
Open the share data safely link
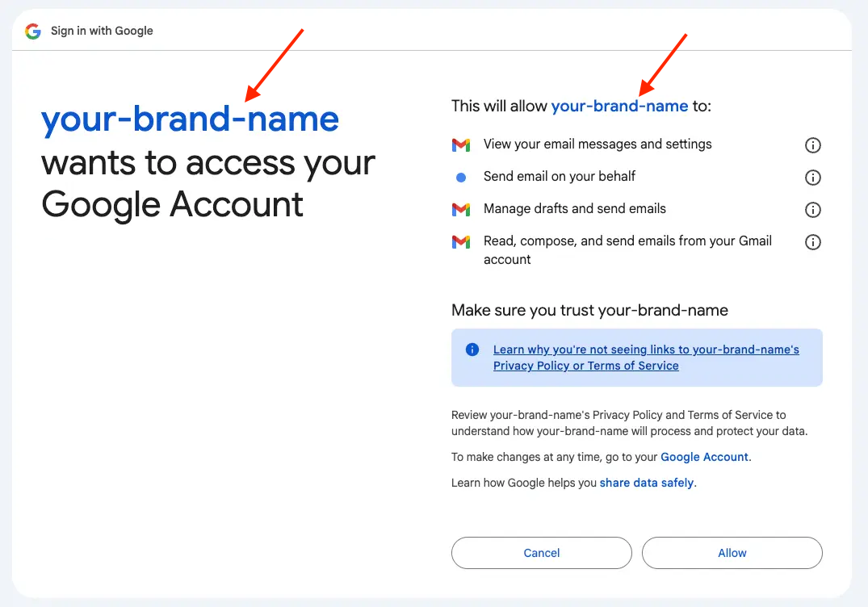tap(647, 483)
